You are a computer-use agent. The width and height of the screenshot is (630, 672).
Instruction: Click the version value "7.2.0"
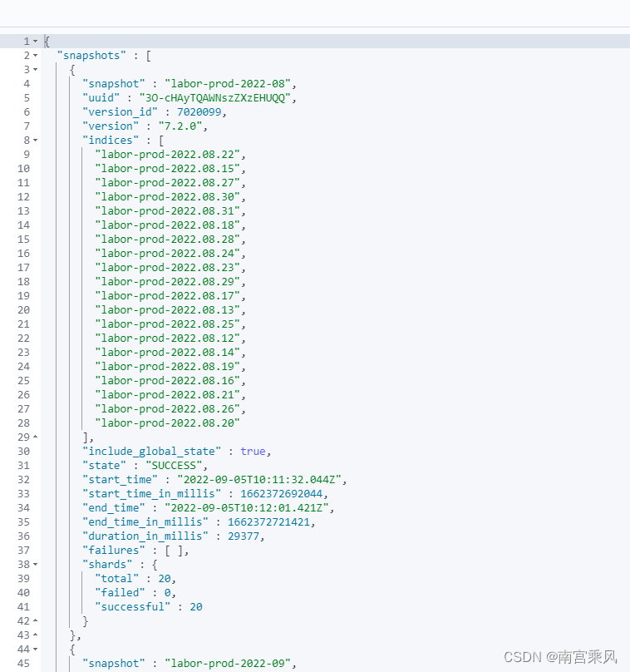pyautogui.click(x=180, y=126)
